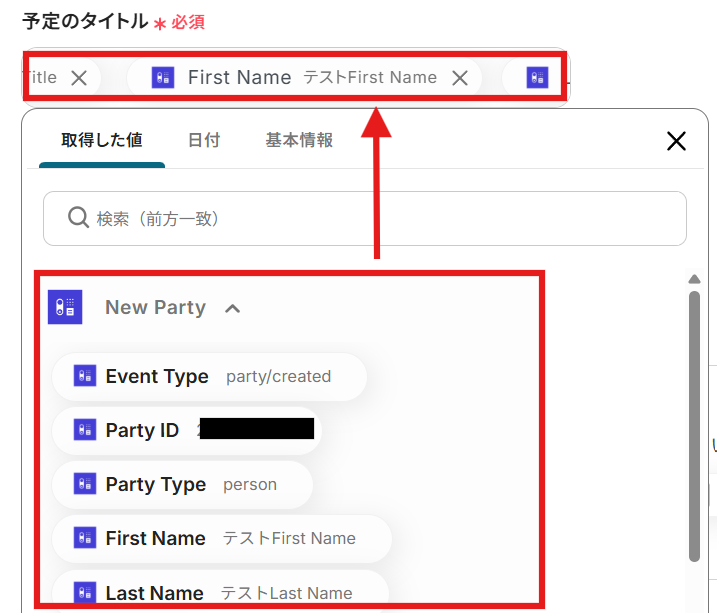Close the value picker panel
Image resolution: width=717 pixels, height=613 pixels.
pyautogui.click(x=676, y=141)
